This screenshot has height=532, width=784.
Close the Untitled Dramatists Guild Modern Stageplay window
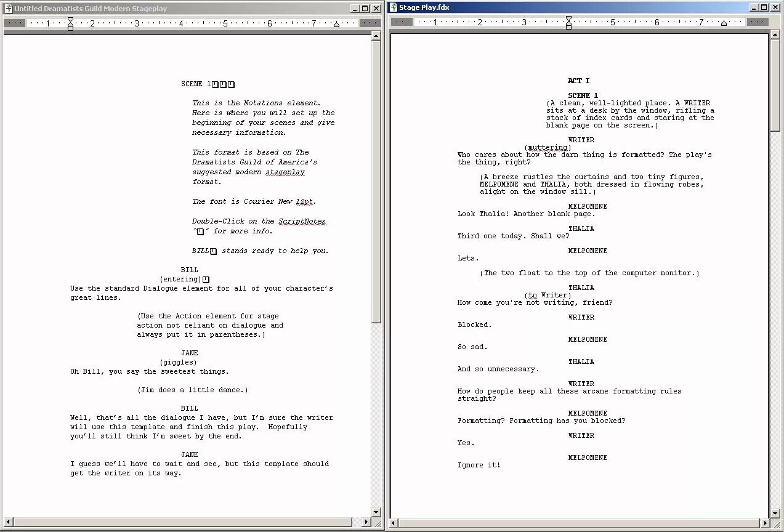click(x=376, y=9)
